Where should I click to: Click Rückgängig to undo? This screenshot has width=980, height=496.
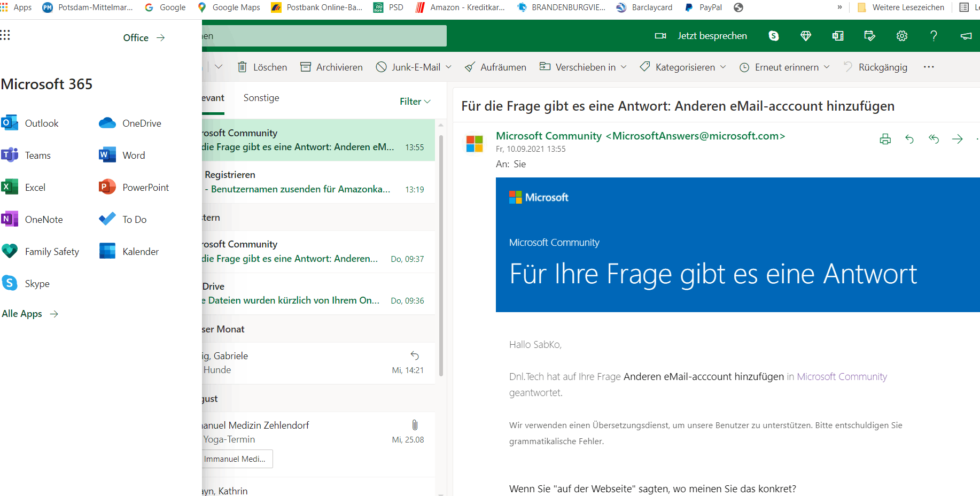(x=875, y=67)
